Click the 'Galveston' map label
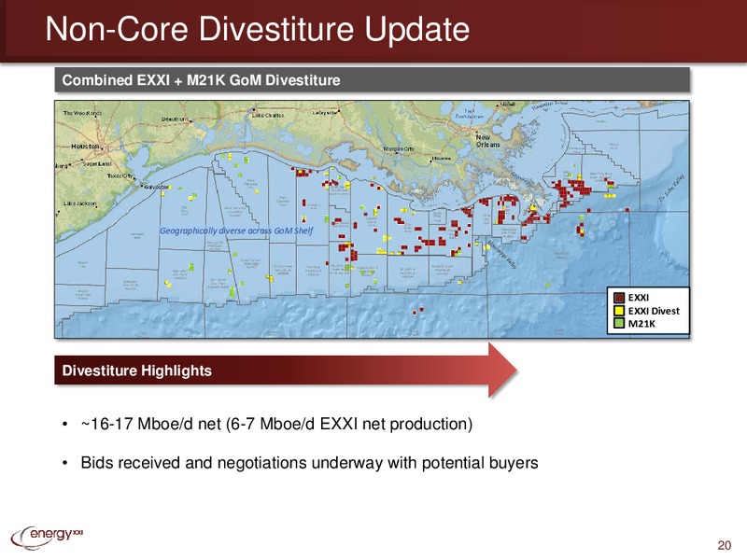The image size is (747, 560). [156, 188]
